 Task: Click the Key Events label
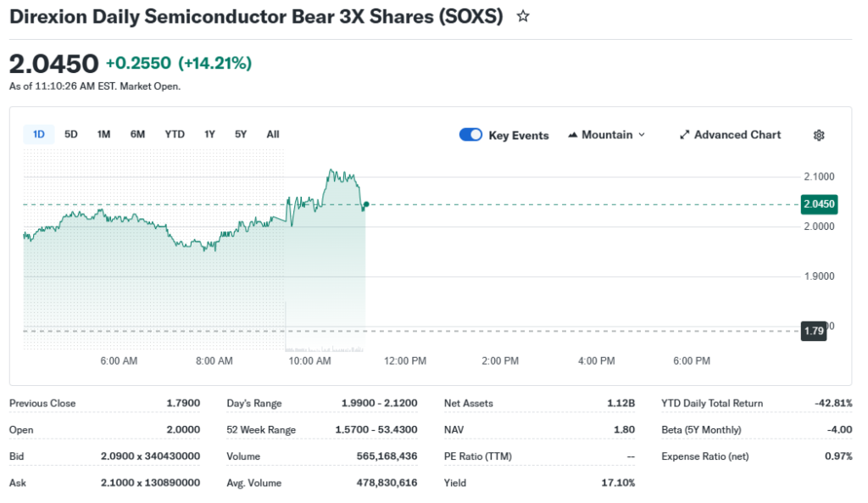pyautogui.click(x=519, y=136)
